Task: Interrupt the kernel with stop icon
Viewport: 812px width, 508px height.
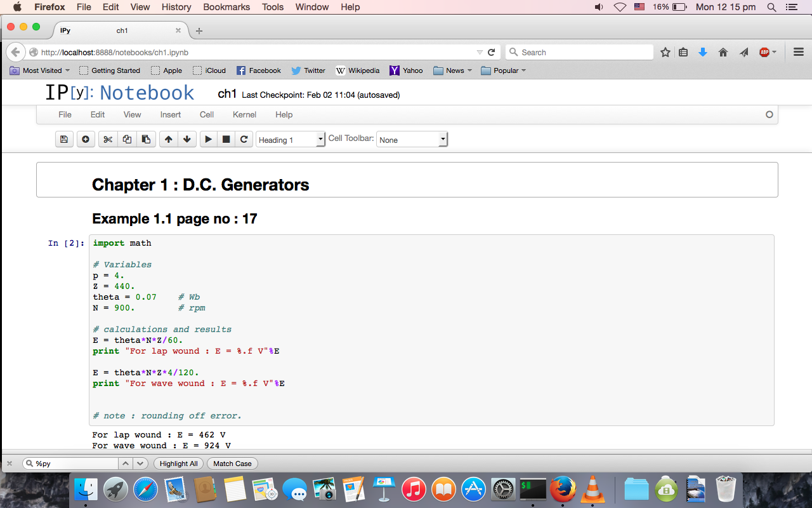Action: click(226, 140)
